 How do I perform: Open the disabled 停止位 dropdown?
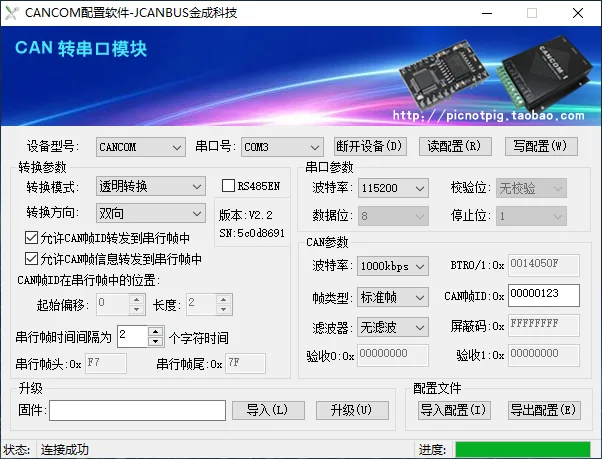click(x=531, y=216)
